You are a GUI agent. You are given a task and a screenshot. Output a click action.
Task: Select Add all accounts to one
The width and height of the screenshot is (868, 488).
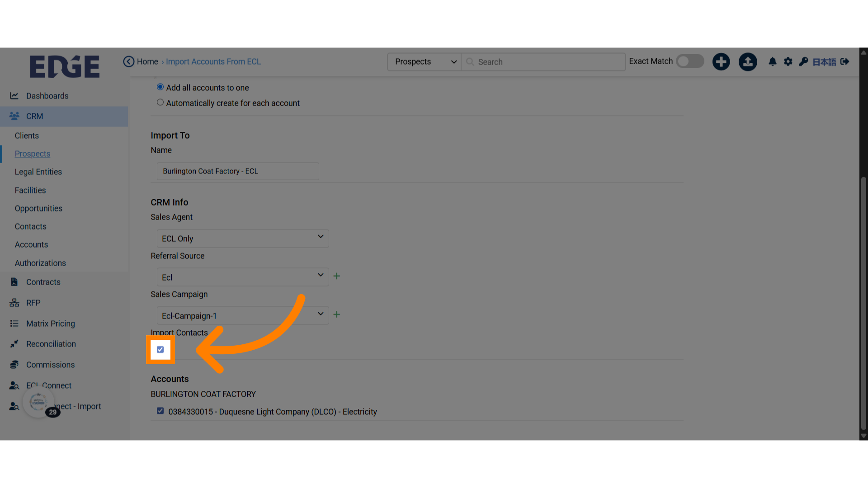coord(160,87)
